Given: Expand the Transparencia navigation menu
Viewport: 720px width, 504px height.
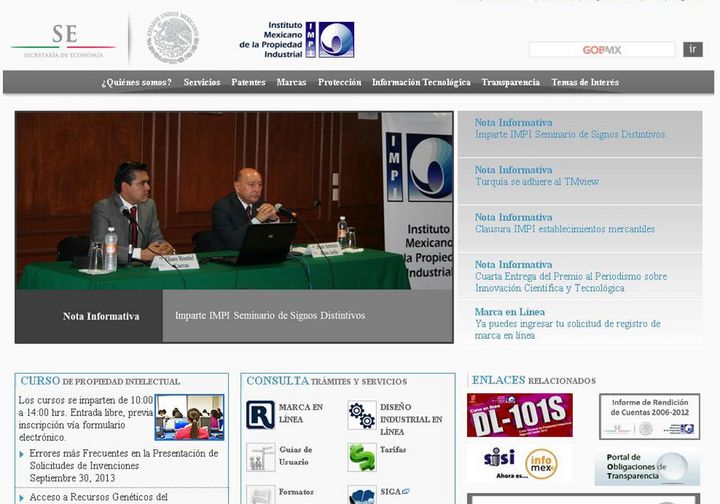Looking at the screenshot, I should click(x=510, y=83).
